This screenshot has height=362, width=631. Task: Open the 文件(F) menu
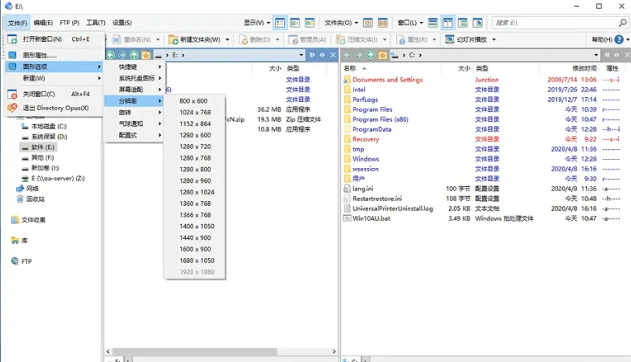[17, 23]
